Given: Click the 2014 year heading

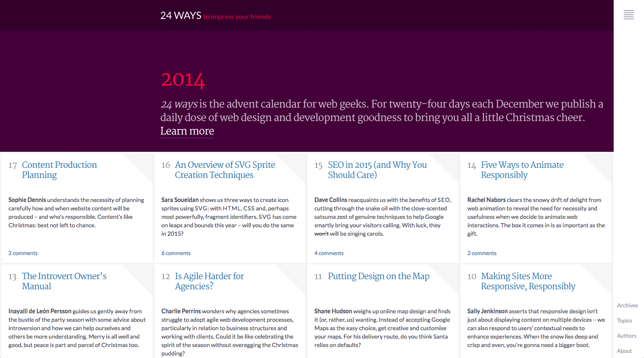Looking at the screenshot, I should [182, 80].
